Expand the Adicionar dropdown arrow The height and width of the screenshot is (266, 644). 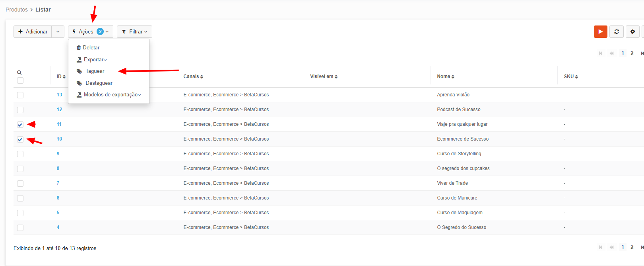pos(58,31)
